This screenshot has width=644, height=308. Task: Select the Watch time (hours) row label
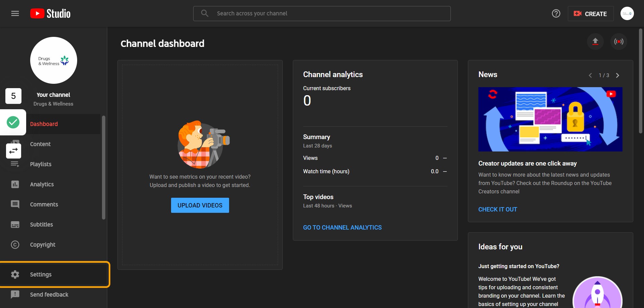(326, 171)
